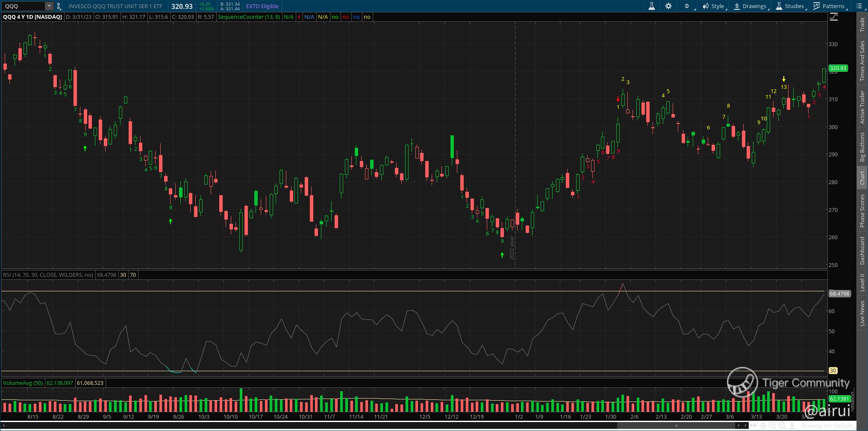The width and height of the screenshot is (868, 431).
Task: Open chart settings gear
Action: click(x=668, y=6)
